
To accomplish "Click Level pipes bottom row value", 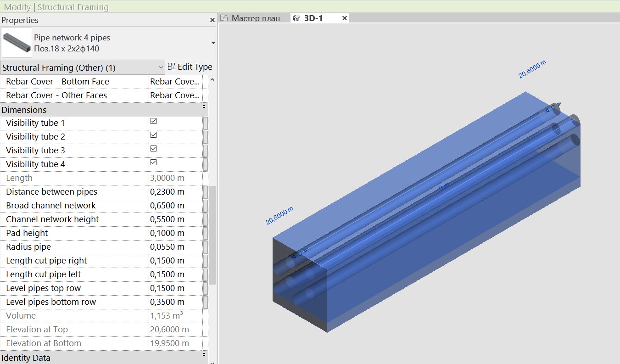I will coord(176,302).
